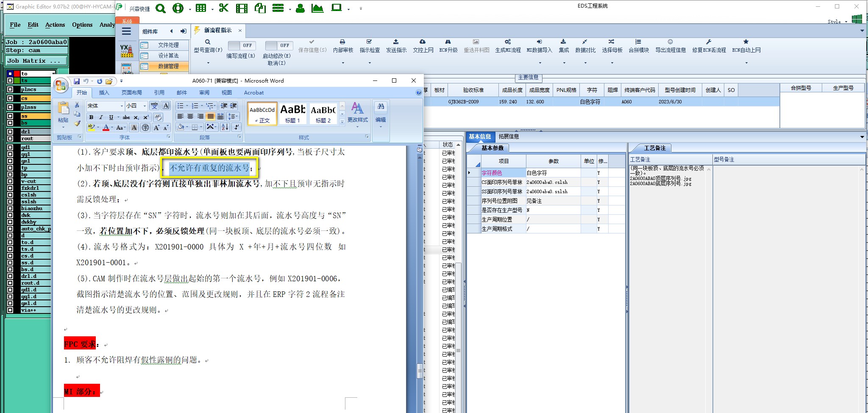Show paragraph marks in Word
Image resolution: width=868 pixels, height=413 pixels.
click(x=236, y=127)
